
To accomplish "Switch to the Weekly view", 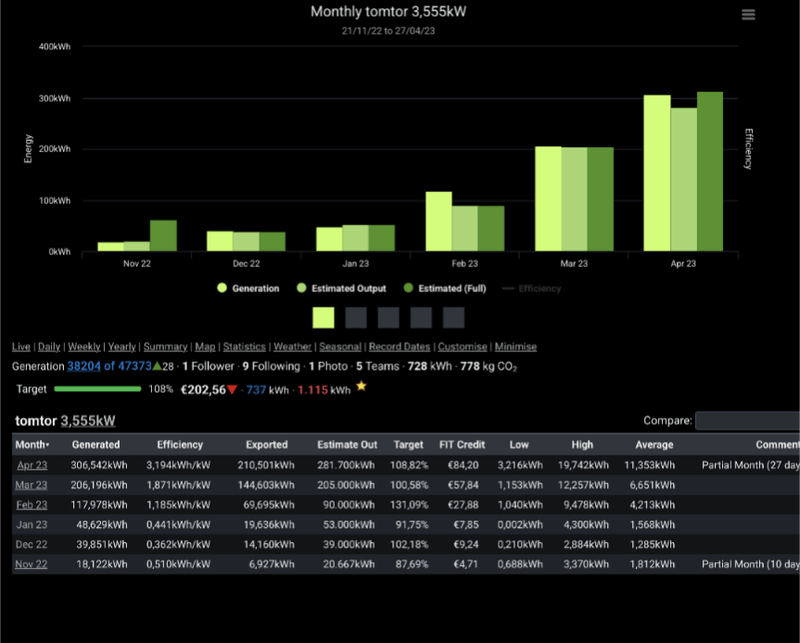I will (84, 347).
